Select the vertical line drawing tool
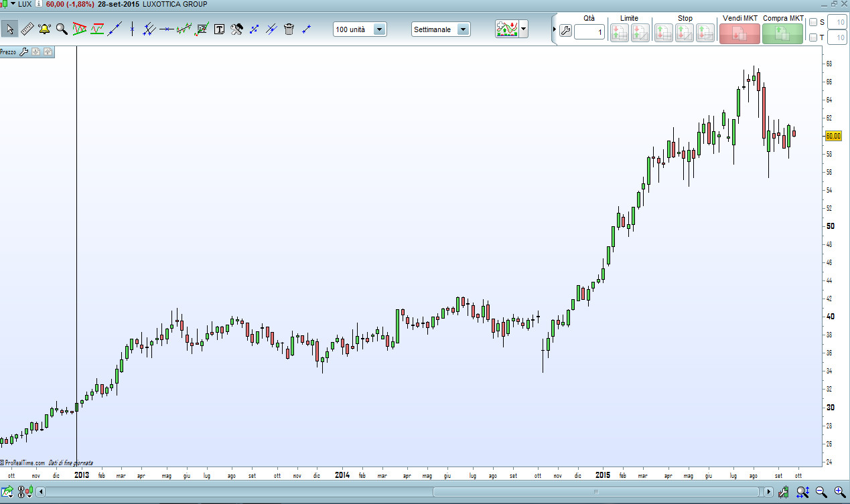Viewport: 850px width, 504px height. pos(132,29)
